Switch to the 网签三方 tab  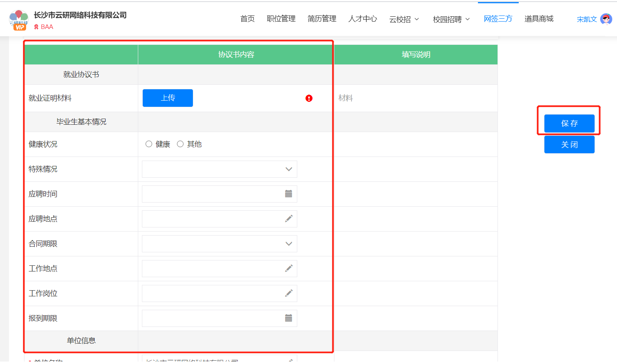tap(498, 19)
